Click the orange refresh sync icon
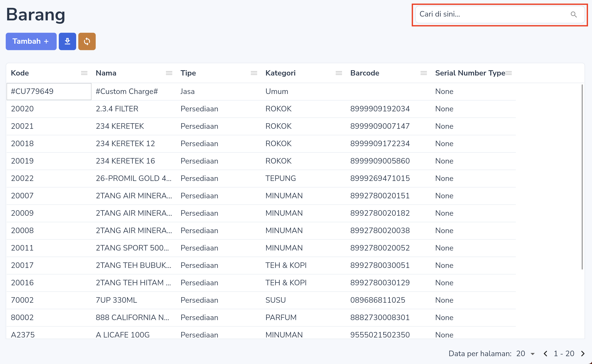The image size is (592, 364). 87,41
